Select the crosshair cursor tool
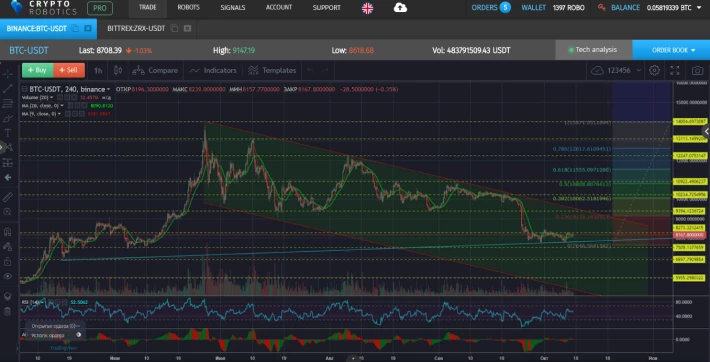The image size is (710, 362). point(8,74)
